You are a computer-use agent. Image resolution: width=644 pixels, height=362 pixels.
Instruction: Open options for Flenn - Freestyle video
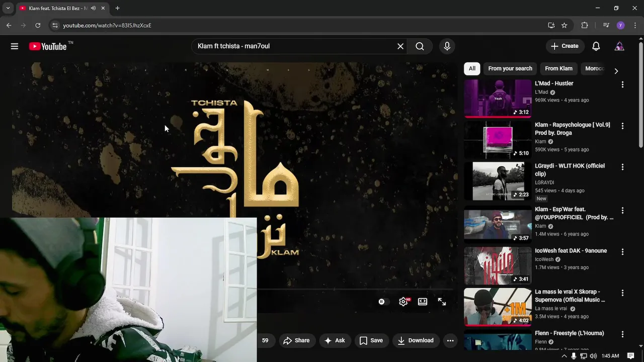click(x=622, y=334)
